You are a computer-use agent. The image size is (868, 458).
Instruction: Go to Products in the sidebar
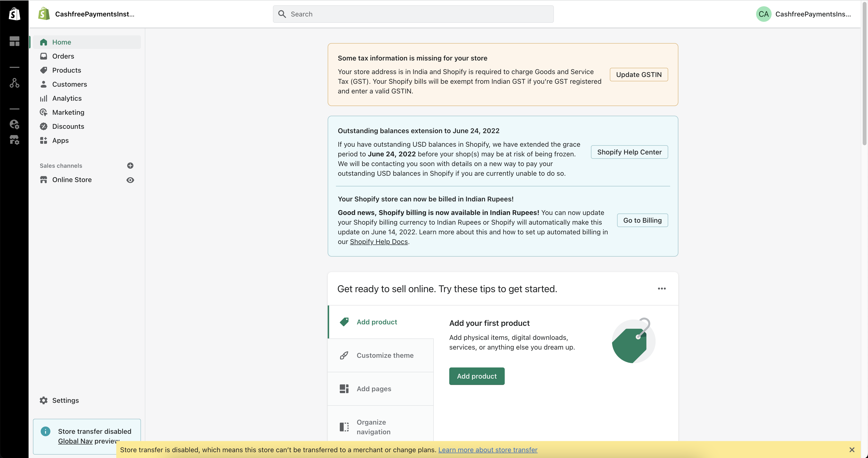point(87,70)
